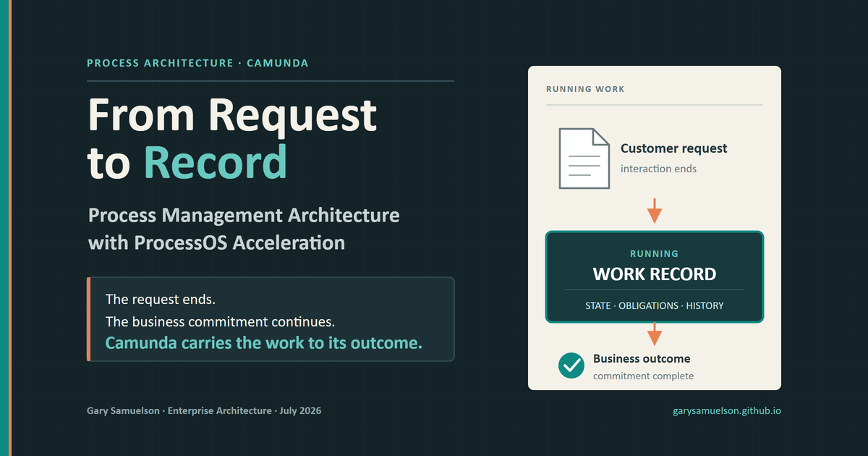The height and width of the screenshot is (456, 868).
Task: Click the "Gary Samuelson · Enterprise Architecture · July 2026" byline
Action: click(205, 410)
